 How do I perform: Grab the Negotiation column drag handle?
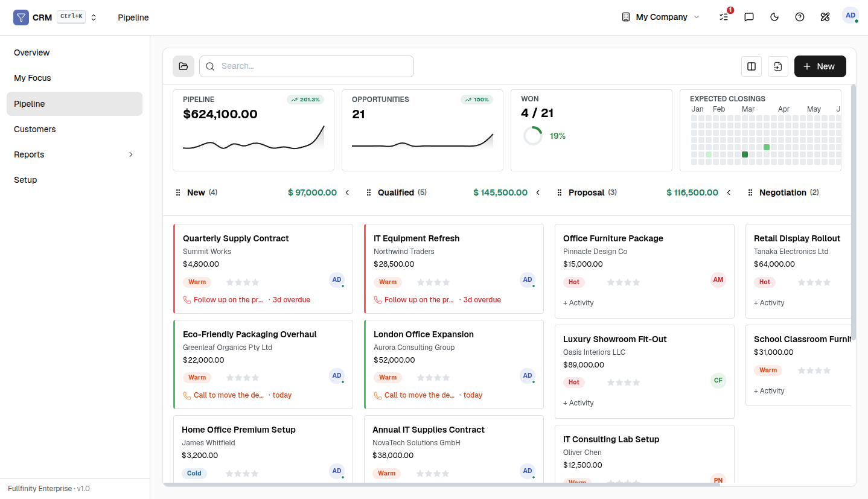pyautogui.click(x=750, y=192)
